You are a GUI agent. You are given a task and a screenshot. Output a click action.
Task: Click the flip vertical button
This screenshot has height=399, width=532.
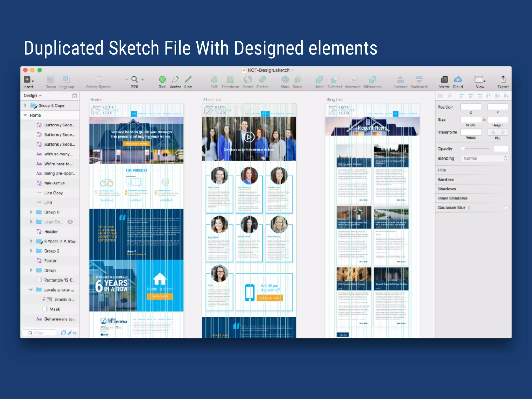point(503,132)
